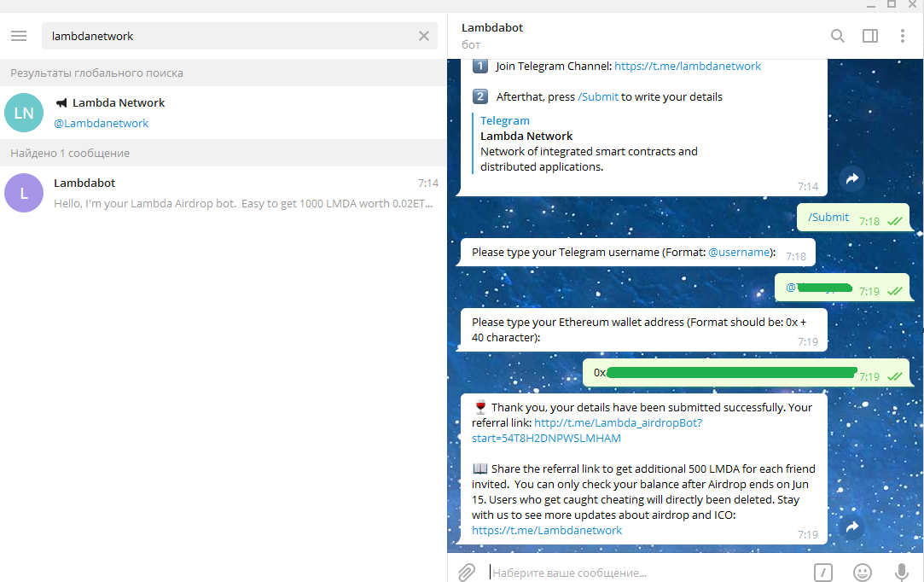924x582 pixels.
Task: Clear the lambdanetwork search text
Action: pos(424,36)
